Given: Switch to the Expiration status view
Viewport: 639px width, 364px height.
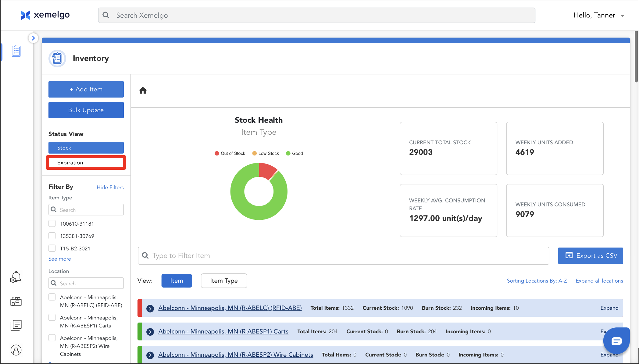Looking at the screenshot, I should tap(86, 162).
